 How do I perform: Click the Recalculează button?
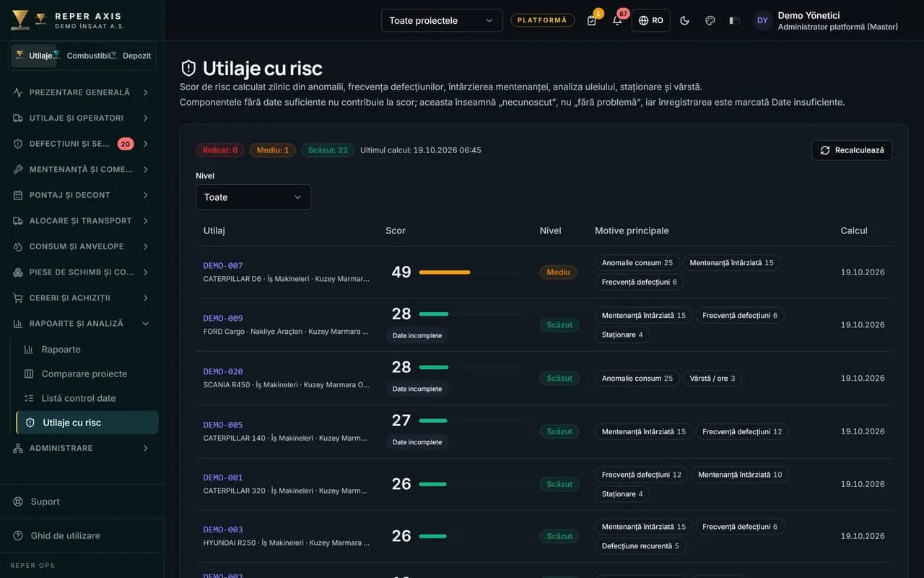[x=852, y=150]
